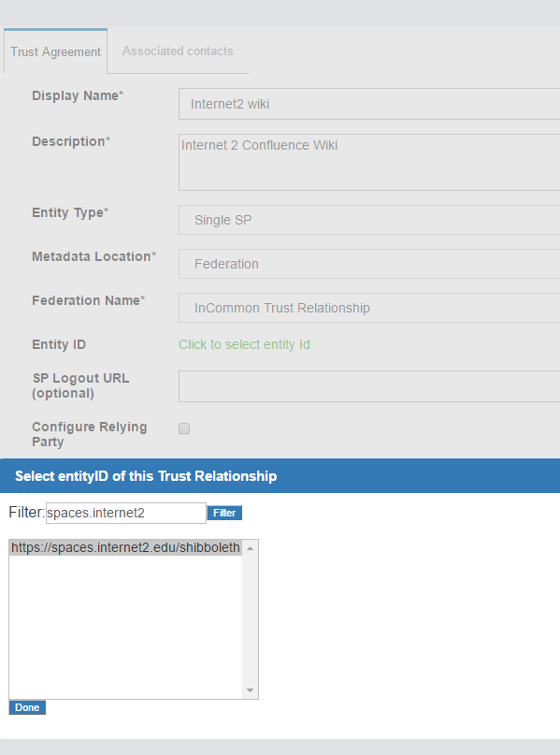
Task: Click the 'Click to select entity Id' link
Action: 244,345
